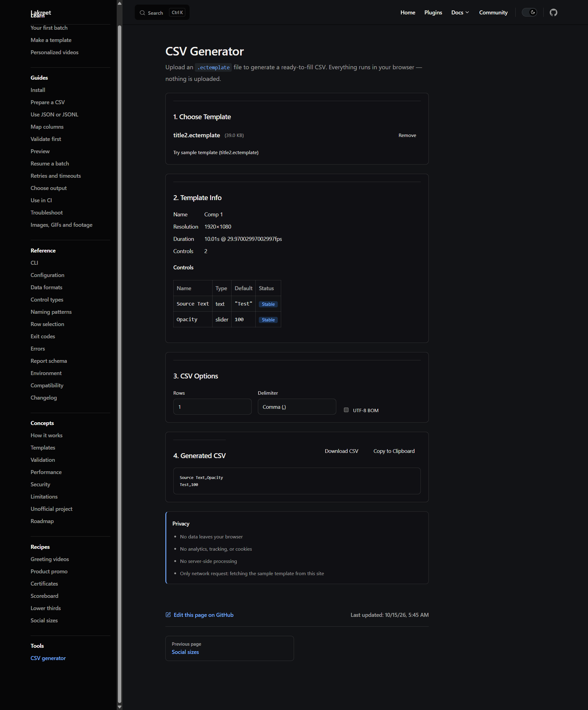Go to Home in top navigation
This screenshot has width=588, height=710.
(408, 13)
